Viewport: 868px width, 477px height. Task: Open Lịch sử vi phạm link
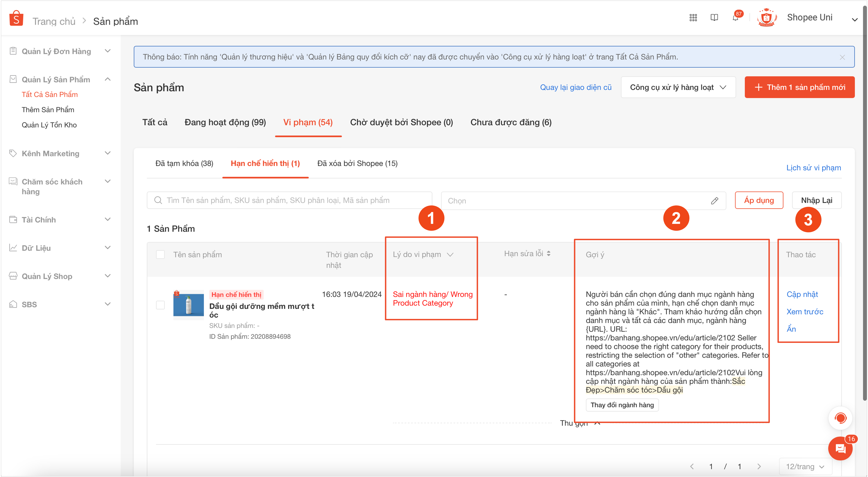[813, 168]
